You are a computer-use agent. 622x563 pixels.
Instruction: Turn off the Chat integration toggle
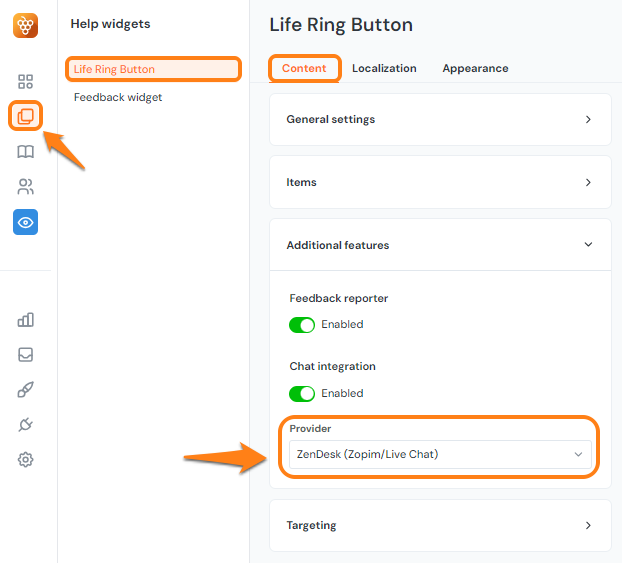coord(302,394)
